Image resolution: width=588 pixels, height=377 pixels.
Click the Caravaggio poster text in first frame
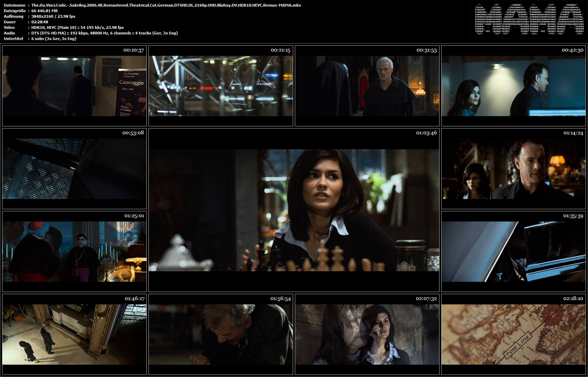131,83
